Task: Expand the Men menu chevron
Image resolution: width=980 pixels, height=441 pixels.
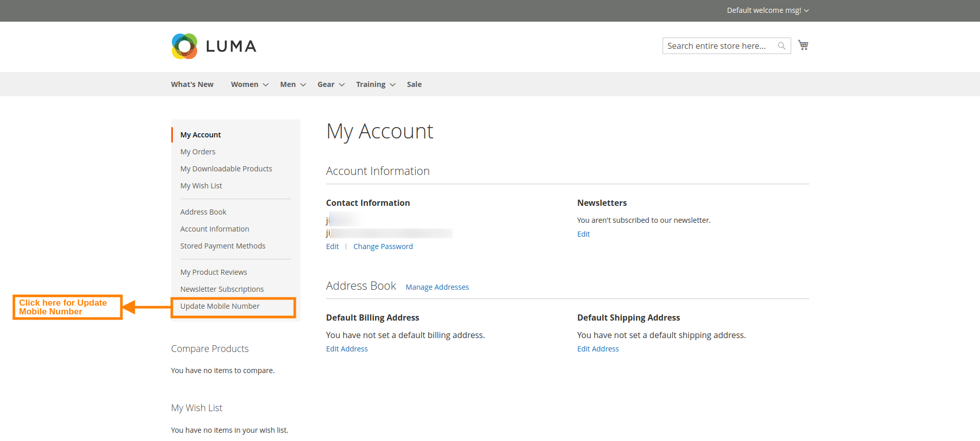Action: click(303, 85)
